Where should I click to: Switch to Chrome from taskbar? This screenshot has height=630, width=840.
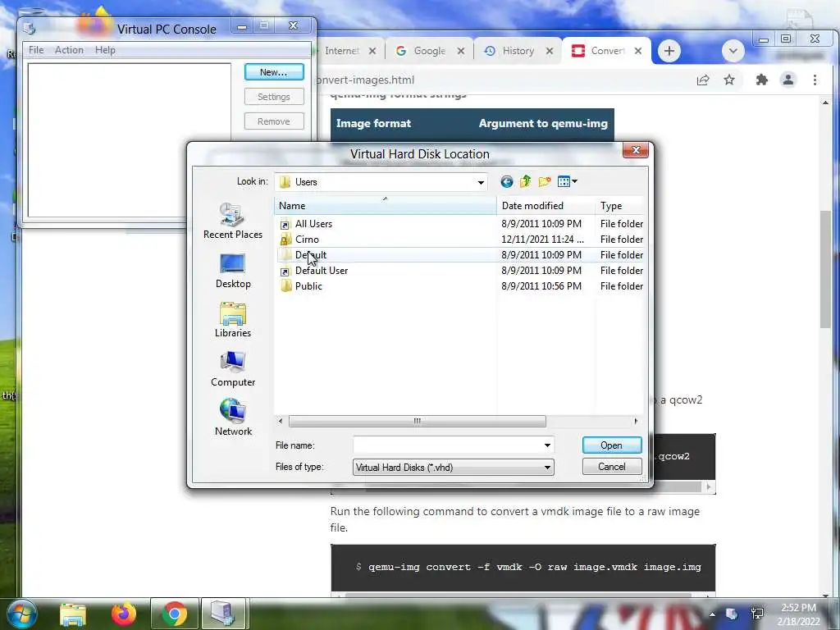coord(174,614)
